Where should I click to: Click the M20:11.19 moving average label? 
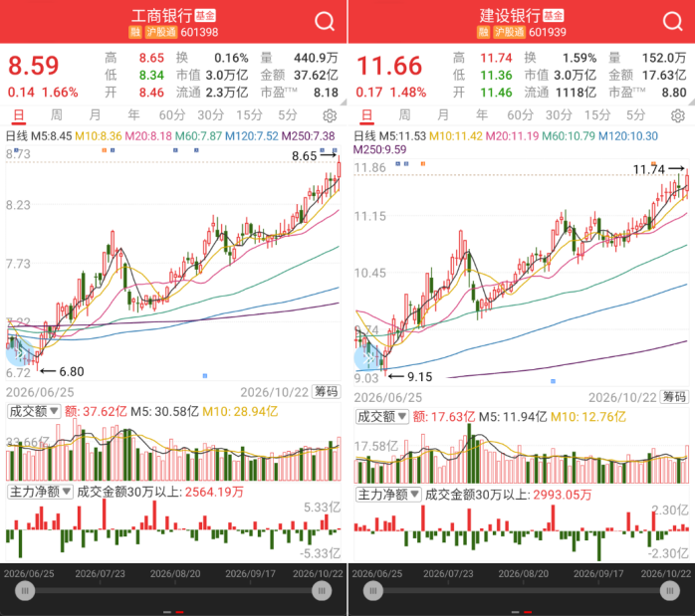513,136
